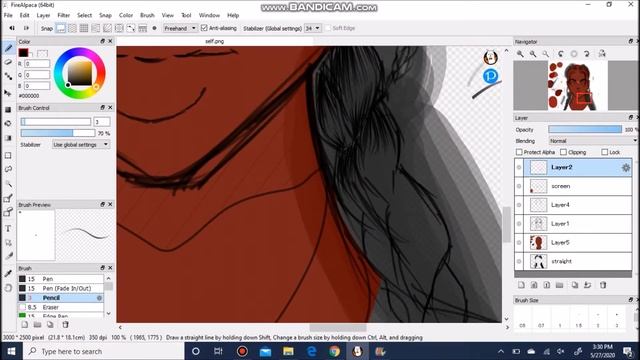640x360 pixels.
Task: Open the Blending mode dropdown
Action: pos(593,141)
